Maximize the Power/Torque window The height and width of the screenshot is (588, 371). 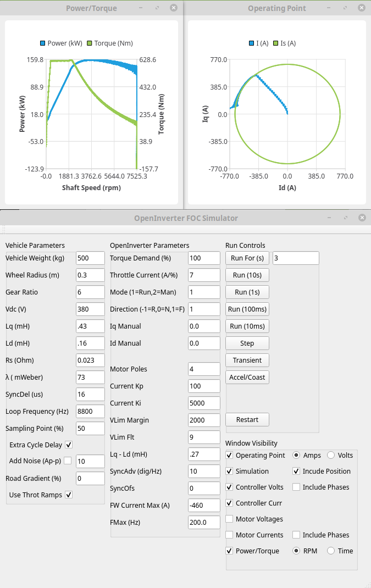coord(157,8)
